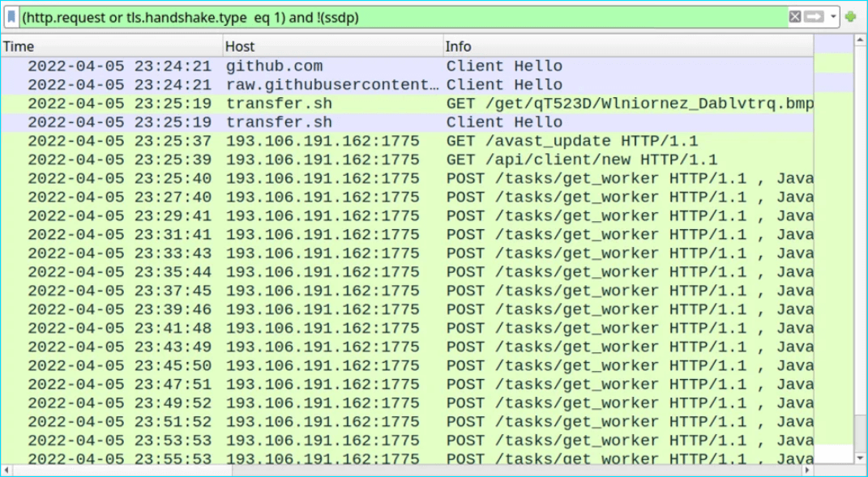Click into the display filter text field

(405, 17)
